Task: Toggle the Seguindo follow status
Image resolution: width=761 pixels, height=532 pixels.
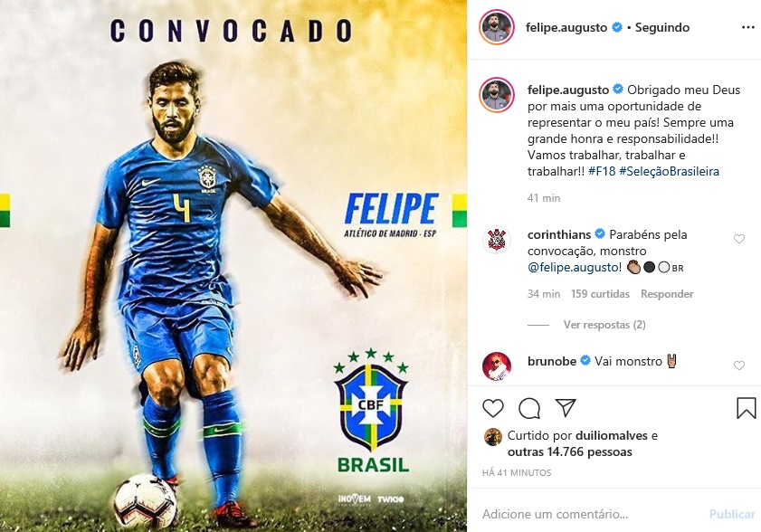Action: coord(662,28)
